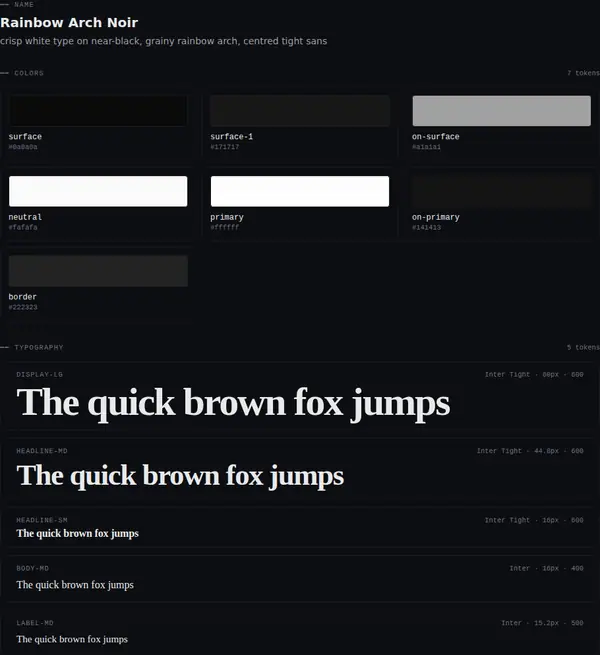Click the COLORS section header
Viewport: 600px width, 655px height.
[x=29, y=73]
